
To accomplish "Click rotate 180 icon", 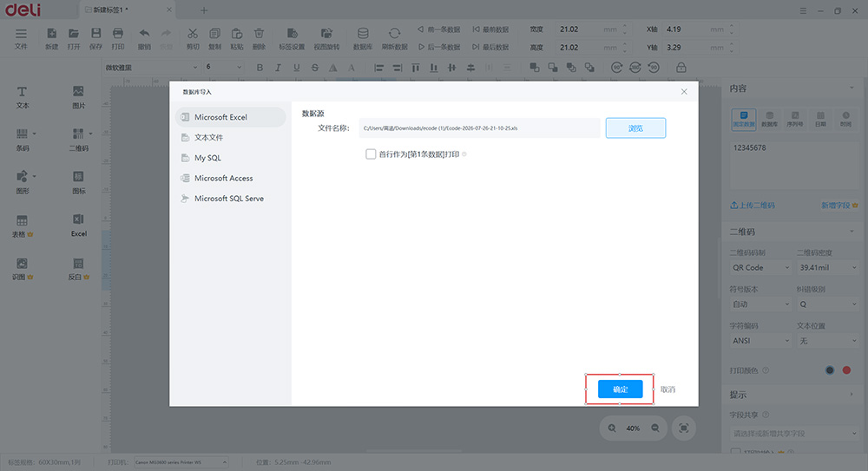I will click(635, 68).
